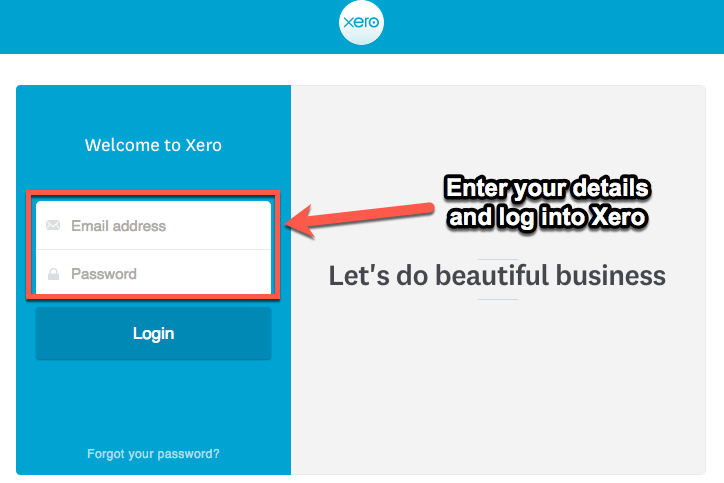Click the short line above the headline
This screenshot has height=483, width=724.
pos(498,260)
